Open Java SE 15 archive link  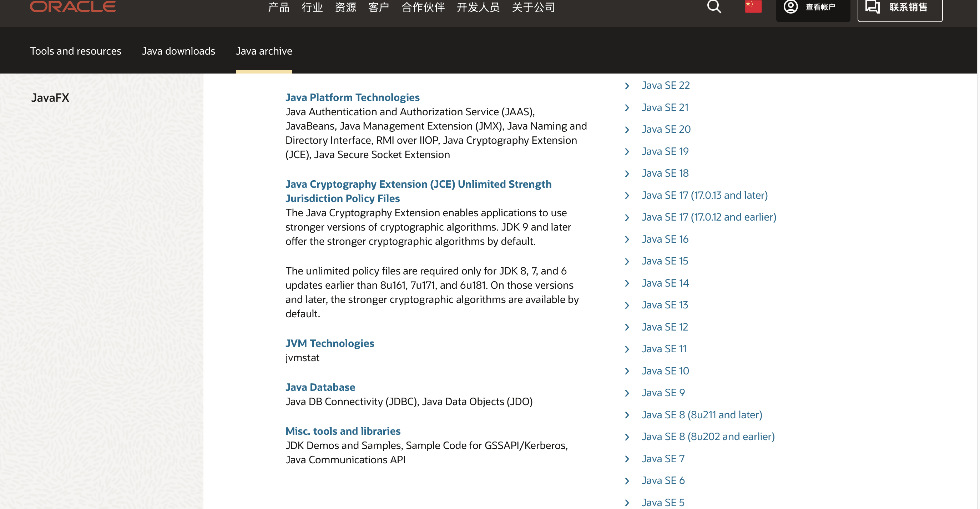pos(665,261)
